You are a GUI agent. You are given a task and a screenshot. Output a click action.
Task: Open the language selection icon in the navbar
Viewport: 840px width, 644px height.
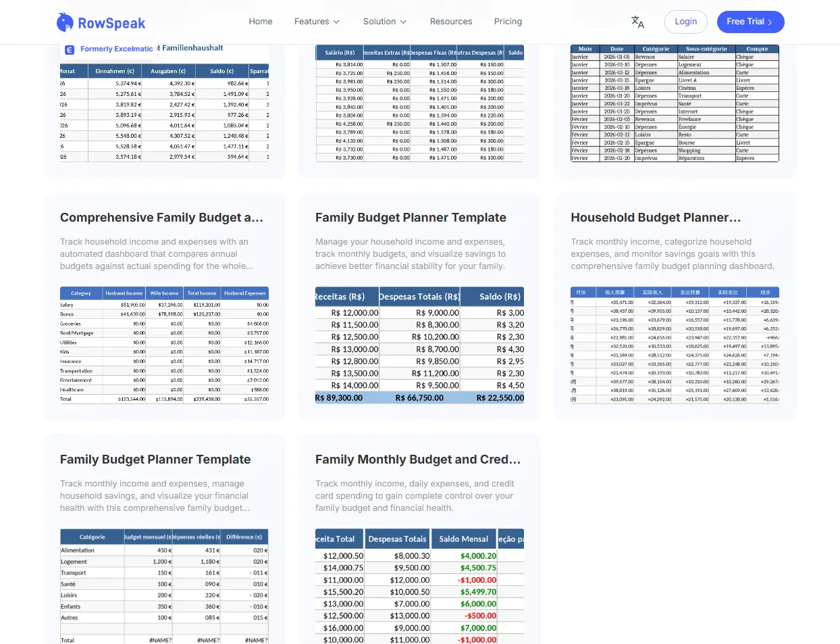coord(637,22)
